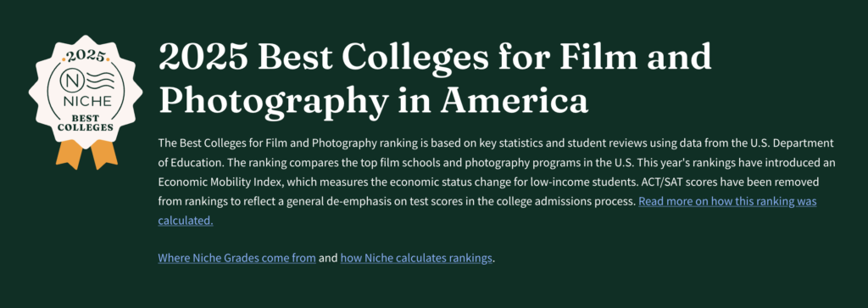Click the 2025 Best Colleges for Film heading

click(435, 57)
